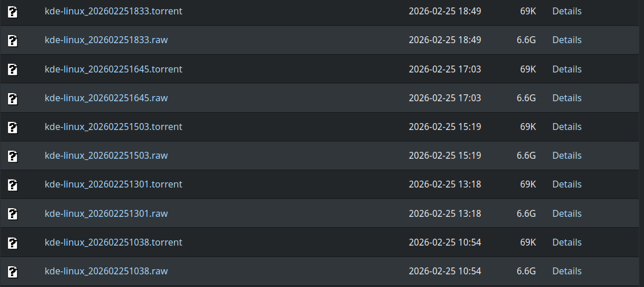Open kde-linux_202602251645.raw download link
Image resolution: width=644 pixels, height=287 pixels.
(x=106, y=98)
